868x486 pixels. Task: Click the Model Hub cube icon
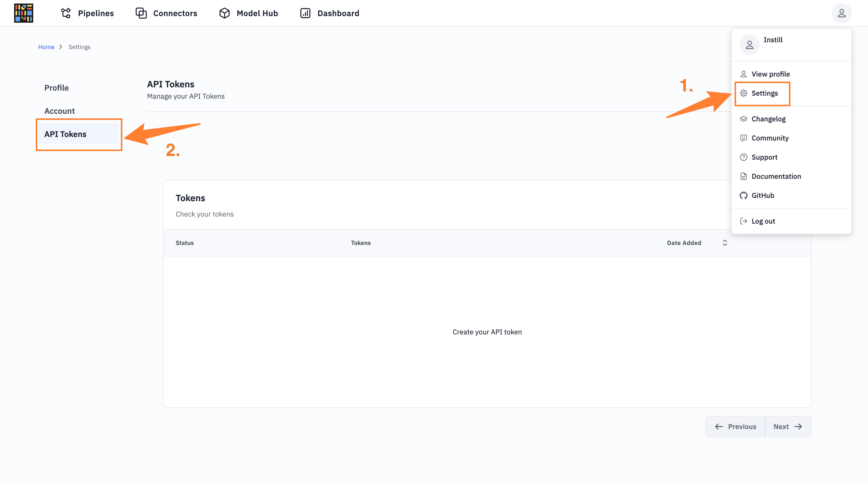click(224, 13)
